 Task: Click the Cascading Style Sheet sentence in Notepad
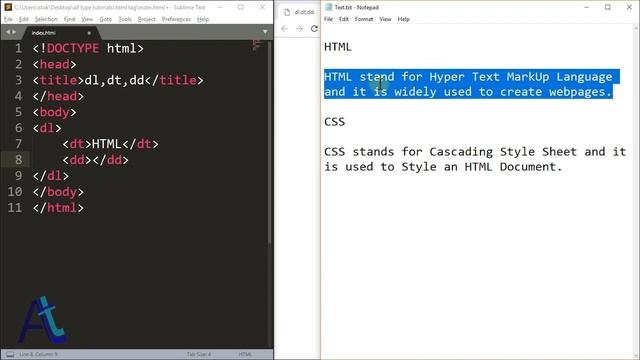point(475,159)
